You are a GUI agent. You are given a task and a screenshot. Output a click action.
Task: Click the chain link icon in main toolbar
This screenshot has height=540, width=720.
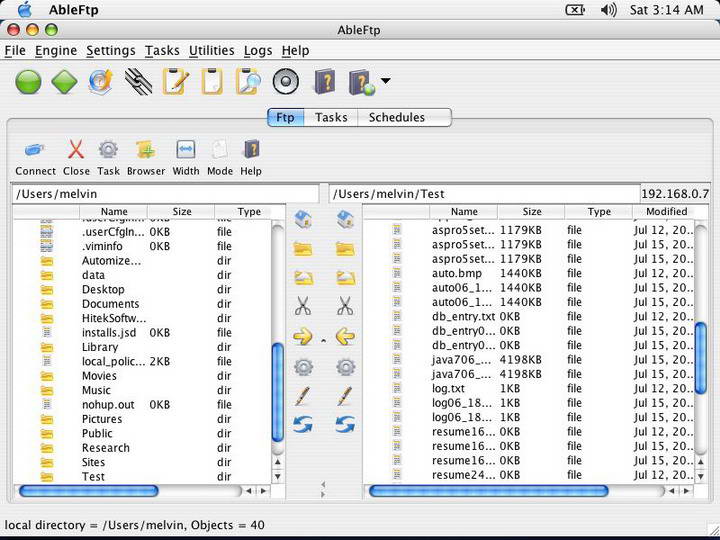(138, 82)
